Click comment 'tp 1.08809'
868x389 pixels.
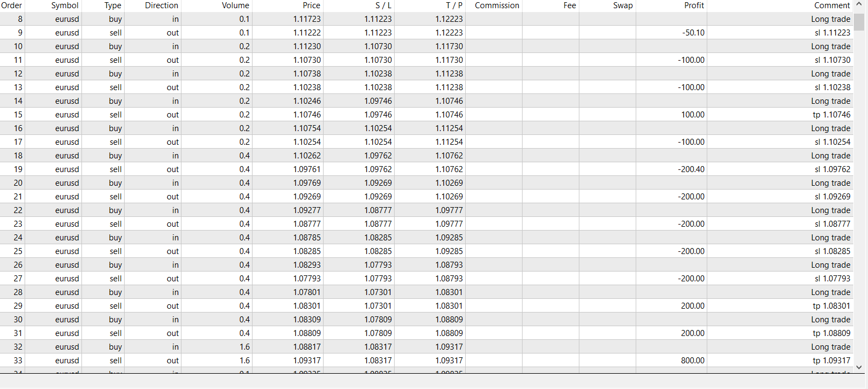(831, 333)
